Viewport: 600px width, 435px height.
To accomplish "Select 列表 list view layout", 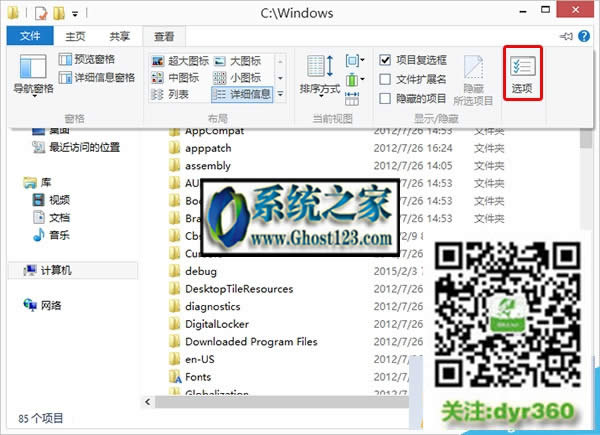I will coord(172,94).
